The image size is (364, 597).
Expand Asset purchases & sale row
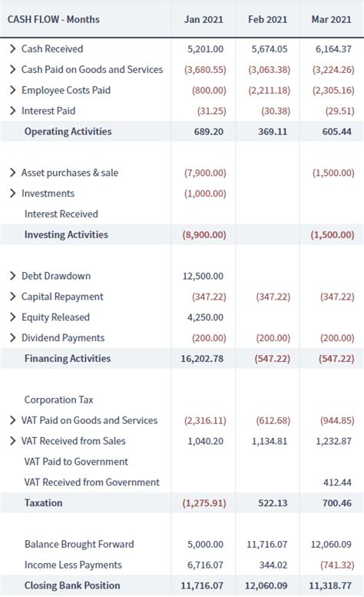pyautogui.click(x=12, y=172)
